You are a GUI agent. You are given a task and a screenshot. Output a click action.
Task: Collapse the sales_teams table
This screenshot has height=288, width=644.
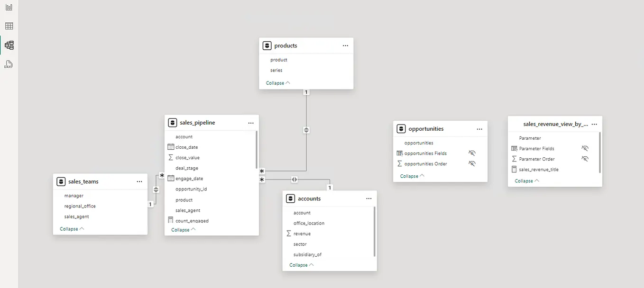[70, 228]
